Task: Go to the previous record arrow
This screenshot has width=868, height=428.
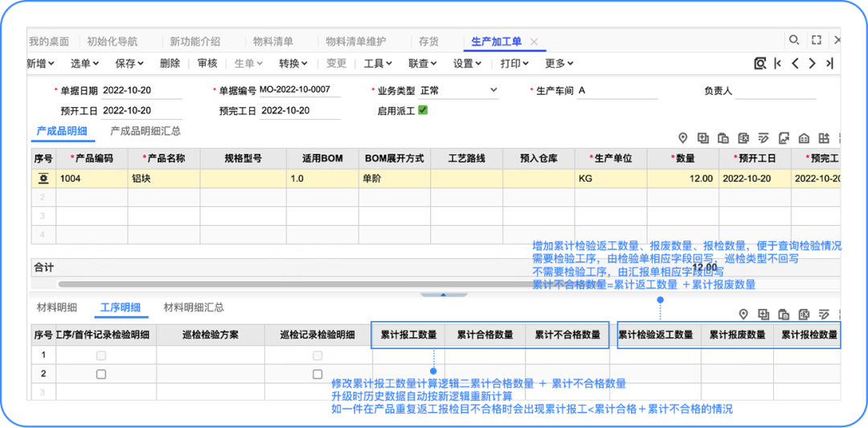Action: (795, 64)
